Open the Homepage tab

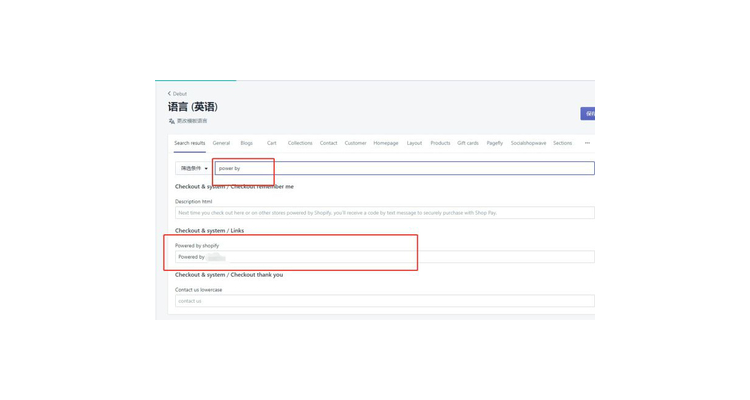[x=386, y=143]
